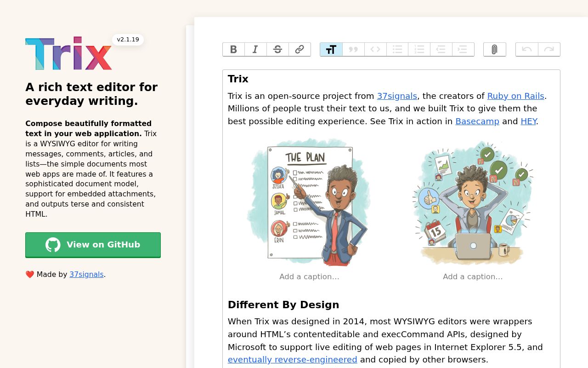588x368 pixels.
Task: Open the Basecamp link
Action: click(477, 121)
